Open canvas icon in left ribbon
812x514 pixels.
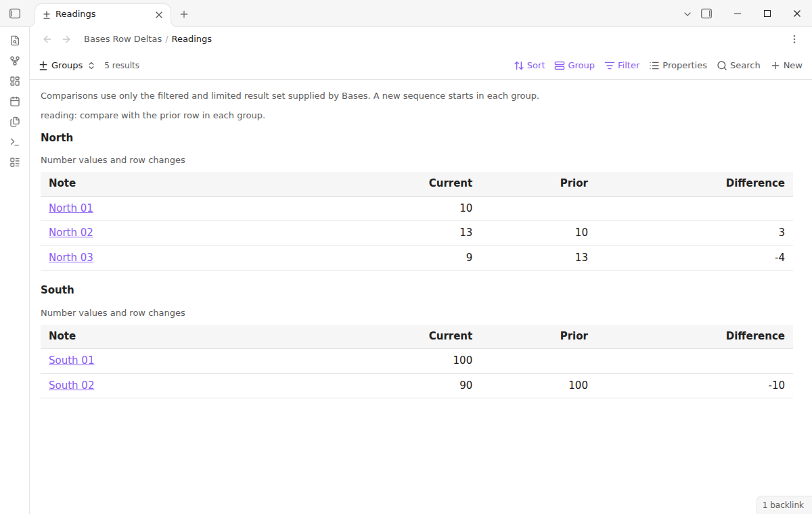coord(15,81)
